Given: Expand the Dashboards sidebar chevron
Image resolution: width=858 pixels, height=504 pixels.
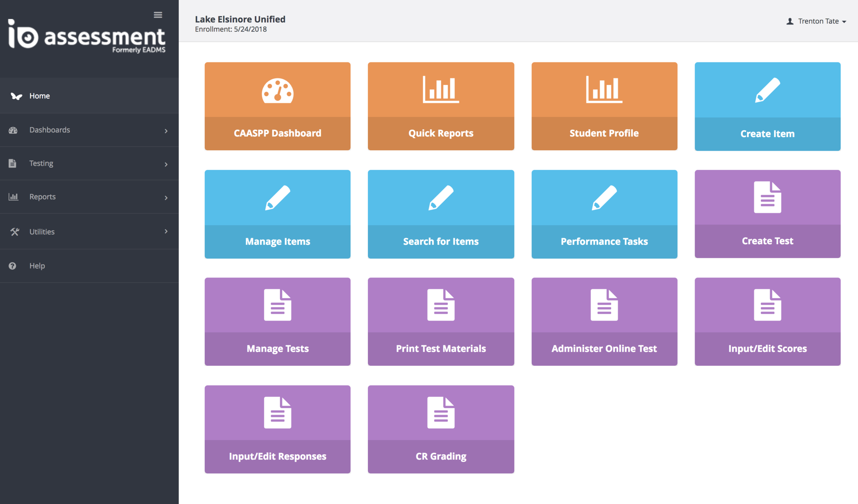Looking at the screenshot, I should point(166,131).
